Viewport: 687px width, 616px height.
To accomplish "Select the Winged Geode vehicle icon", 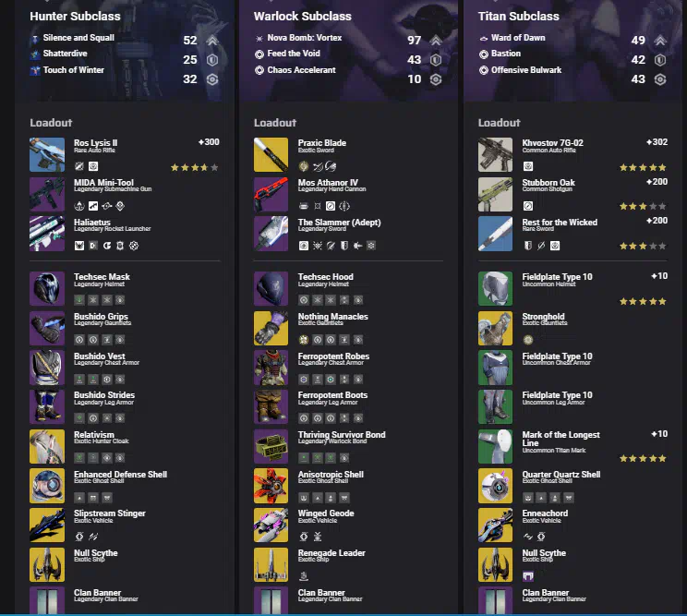I will [271, 525].
